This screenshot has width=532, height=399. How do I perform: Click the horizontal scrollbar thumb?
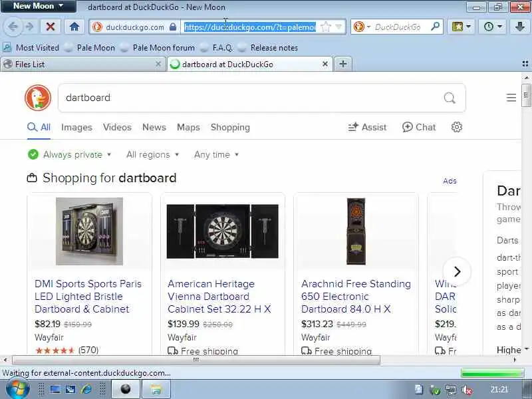click(196, 360)
